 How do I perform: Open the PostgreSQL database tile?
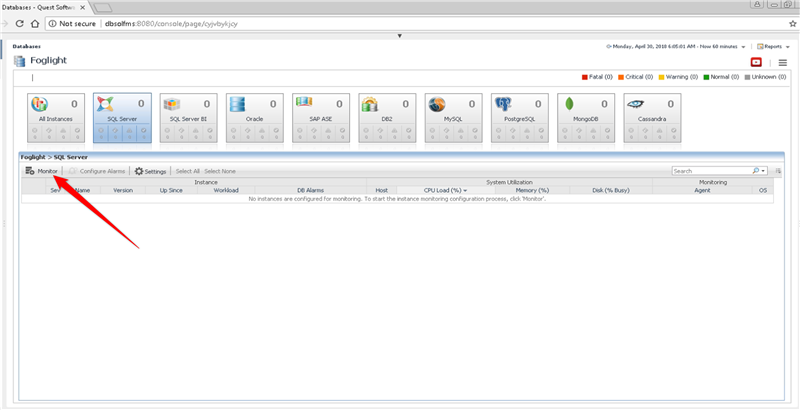[x=520, y=118]
